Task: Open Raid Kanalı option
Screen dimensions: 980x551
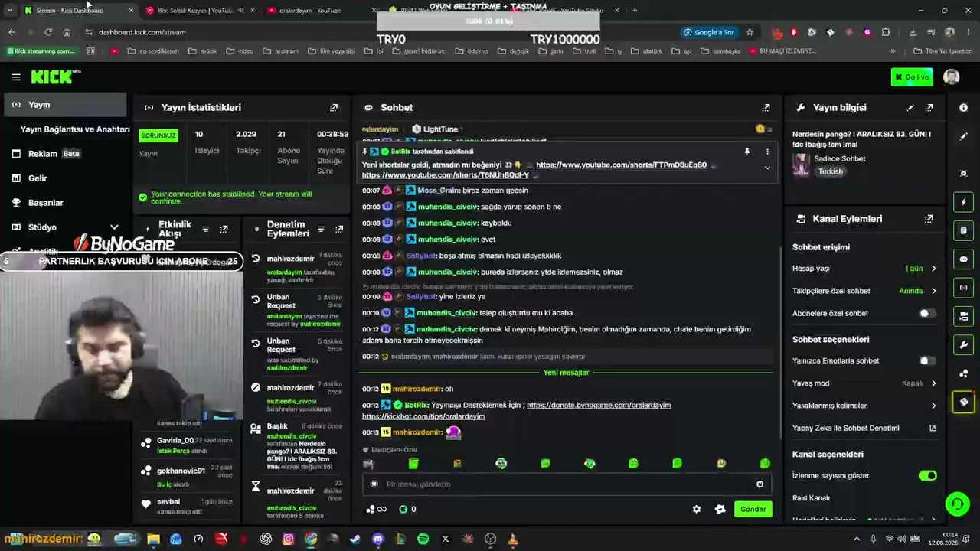Action: (x=811, y=498)
